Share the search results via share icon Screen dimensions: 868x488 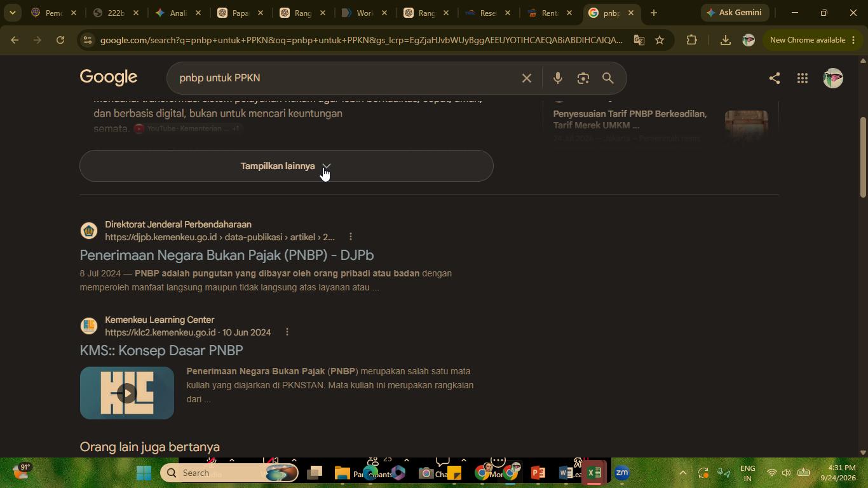pos(774,78)
